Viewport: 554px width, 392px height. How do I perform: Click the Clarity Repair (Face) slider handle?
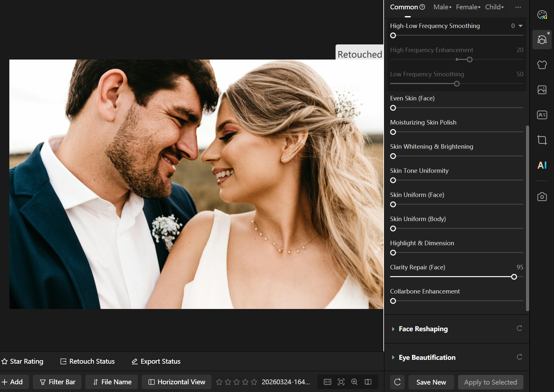coord(514,277)
